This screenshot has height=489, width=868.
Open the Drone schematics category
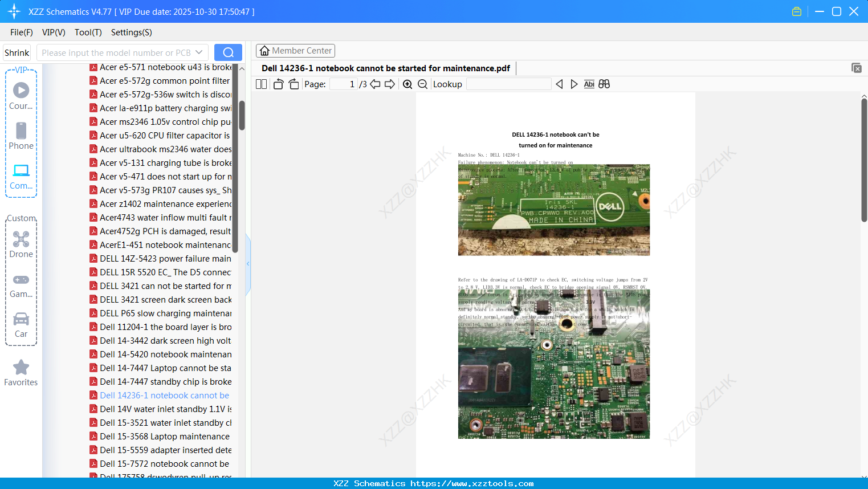21,244
